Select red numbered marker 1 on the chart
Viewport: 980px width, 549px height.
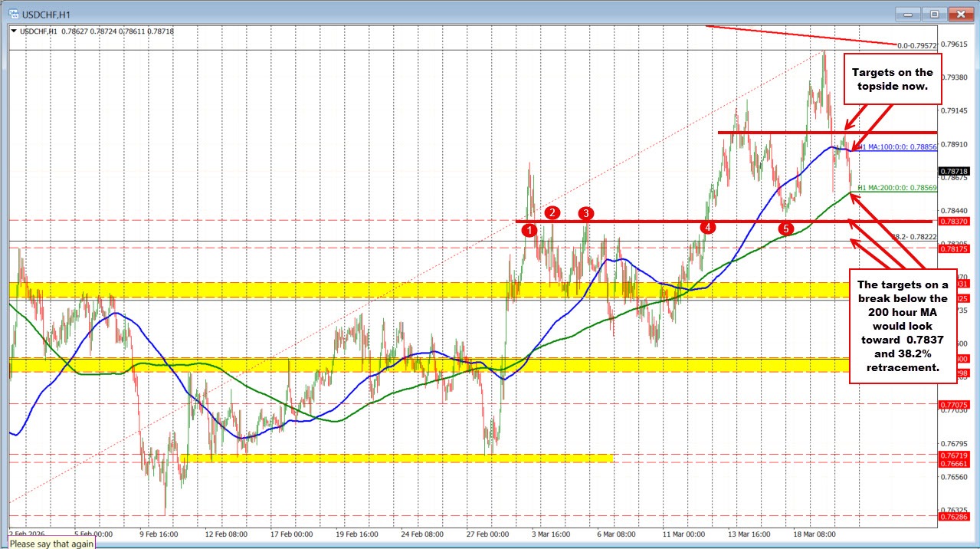tap(529, 230)
